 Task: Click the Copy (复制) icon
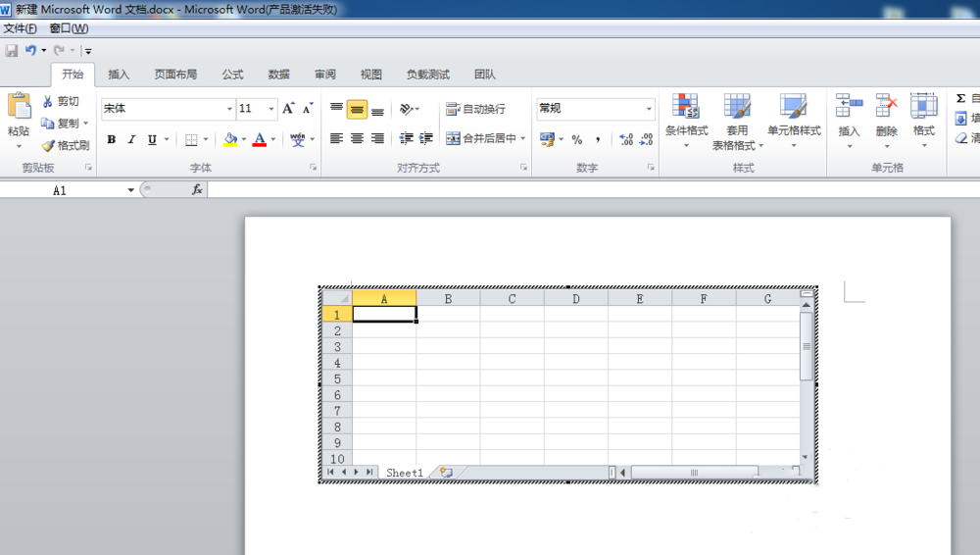pyautogui.click(x=47, y=124)
